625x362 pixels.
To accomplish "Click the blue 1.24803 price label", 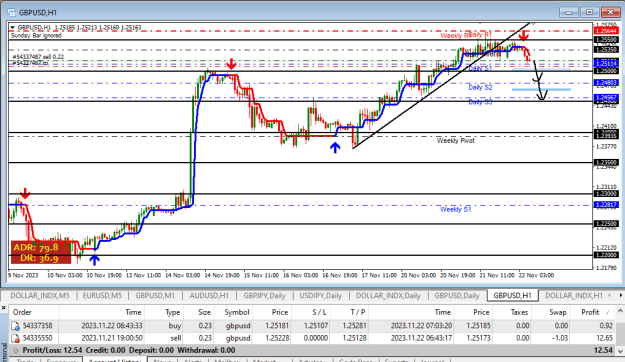I will [x=606, y=83].
